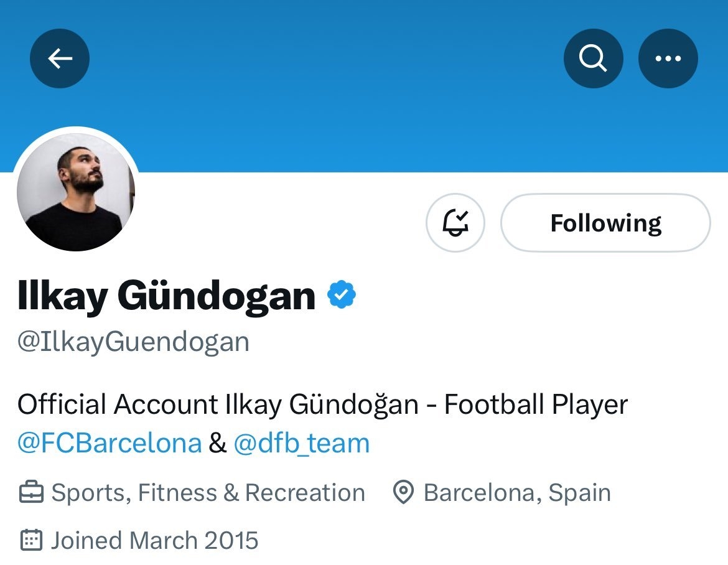Click the ampersand between the bio mentions

pos(217,444)
